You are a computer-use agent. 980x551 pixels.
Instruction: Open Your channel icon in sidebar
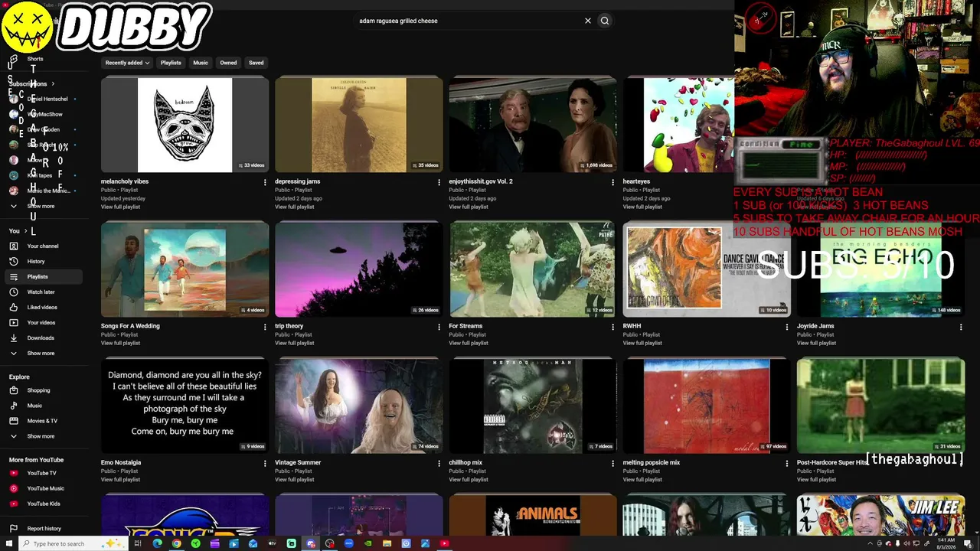[14, 246]
